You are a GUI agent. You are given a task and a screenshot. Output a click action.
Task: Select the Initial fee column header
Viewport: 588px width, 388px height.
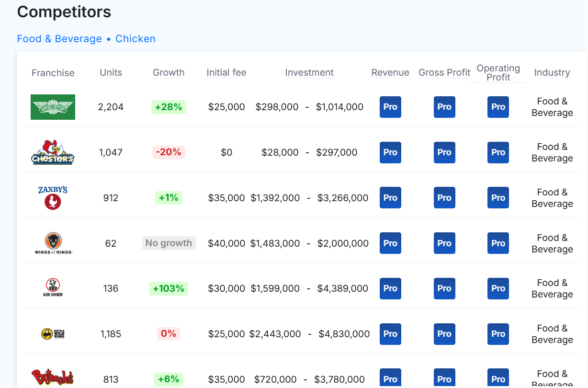[226, 73]
